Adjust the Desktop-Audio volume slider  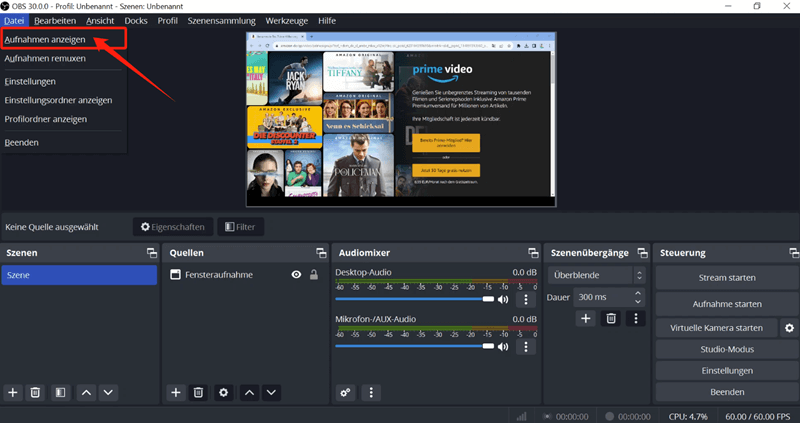414,299
